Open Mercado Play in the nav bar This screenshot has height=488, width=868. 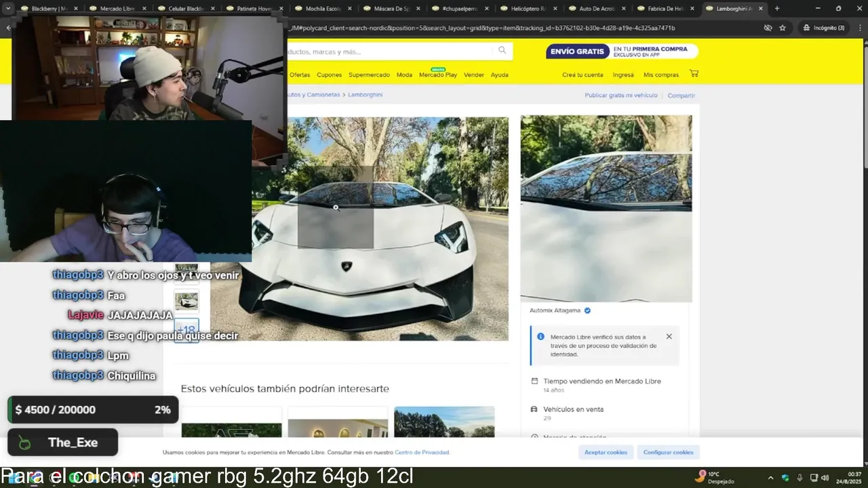tap(438, 75)
